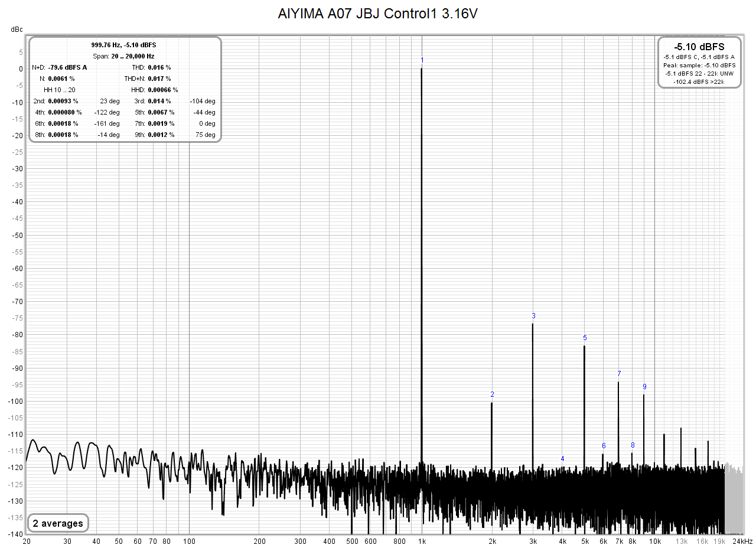
Task: Click harmonic marker 2 above the 2k peak
Action: tap(492, 394)
